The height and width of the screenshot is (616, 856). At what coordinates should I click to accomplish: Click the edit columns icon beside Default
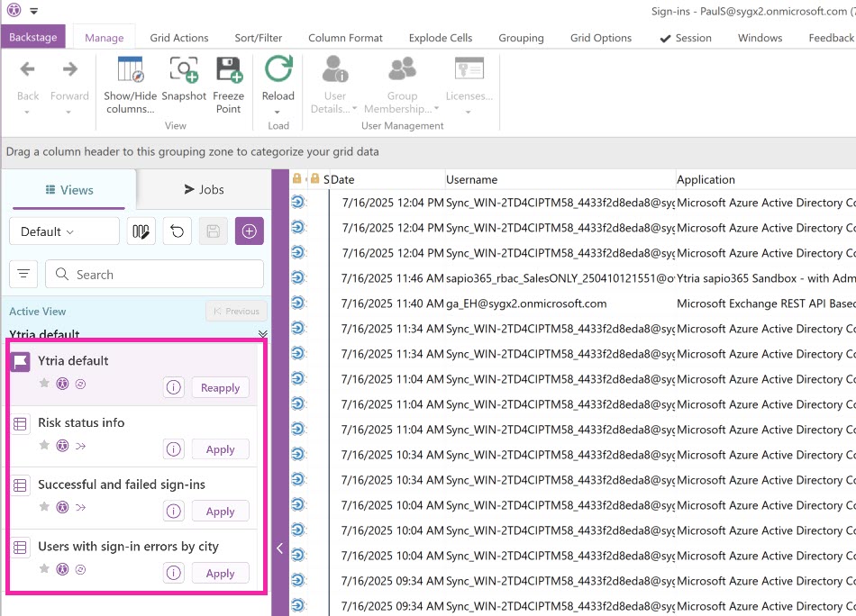141,231
